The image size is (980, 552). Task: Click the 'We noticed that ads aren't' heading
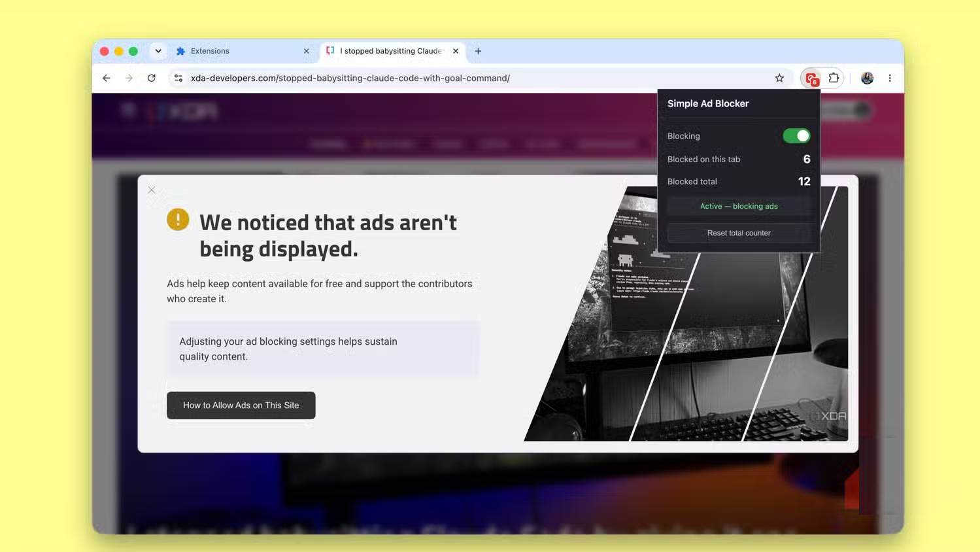click(x=328, y=235)
